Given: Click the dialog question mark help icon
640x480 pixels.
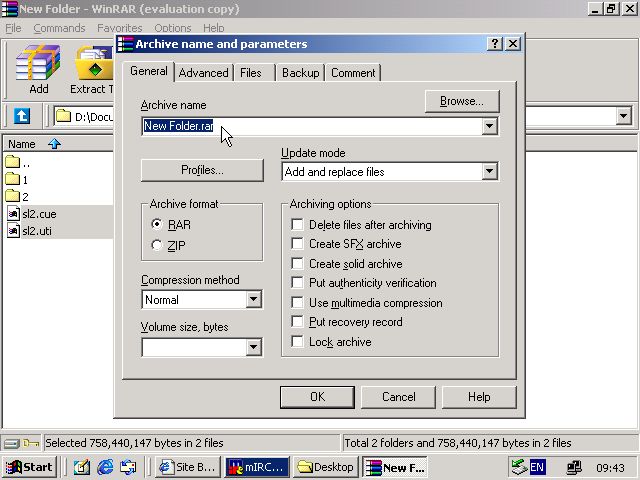Looking at the screenshot, I should (494, 43).
